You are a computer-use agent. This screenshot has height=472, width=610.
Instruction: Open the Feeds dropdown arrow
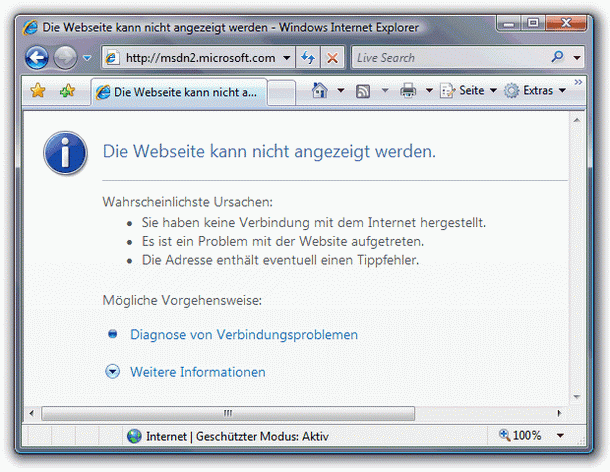[385, 91]
